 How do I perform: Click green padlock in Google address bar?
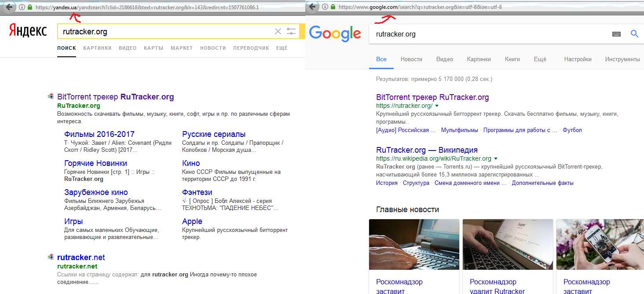[x=333, y=7]
